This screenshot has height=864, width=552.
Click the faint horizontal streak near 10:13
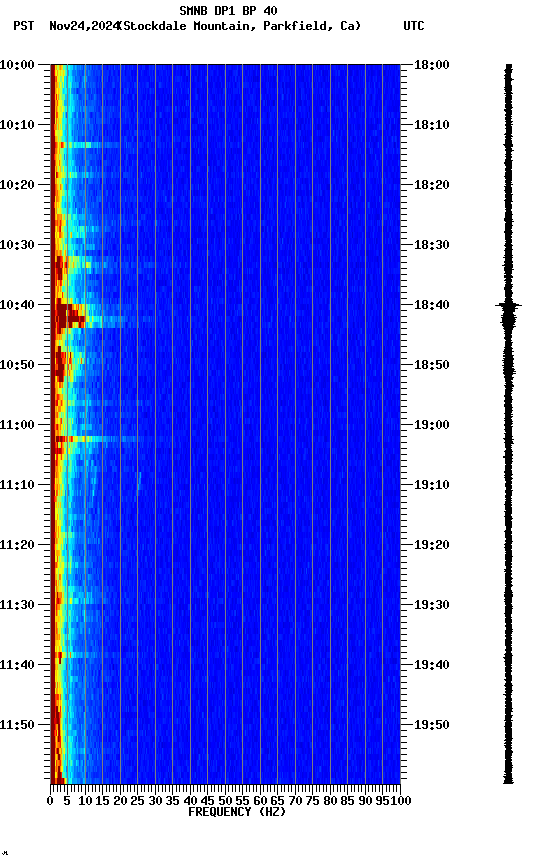tap(88, 145)
